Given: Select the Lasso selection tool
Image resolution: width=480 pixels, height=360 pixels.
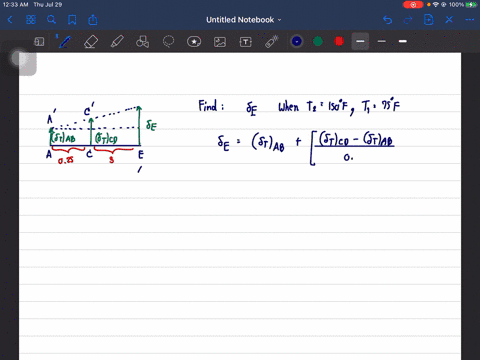Looking at the screenshot, I should 168,42.
